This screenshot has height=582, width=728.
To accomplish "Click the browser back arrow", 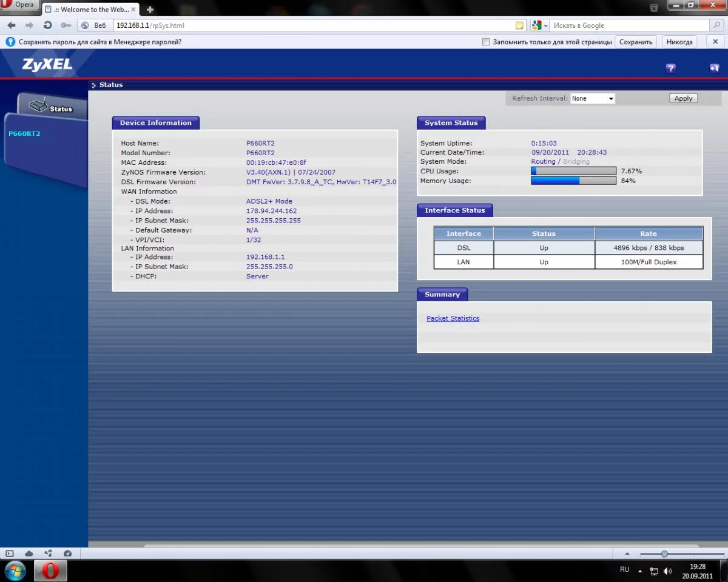I will click(12, 25).
